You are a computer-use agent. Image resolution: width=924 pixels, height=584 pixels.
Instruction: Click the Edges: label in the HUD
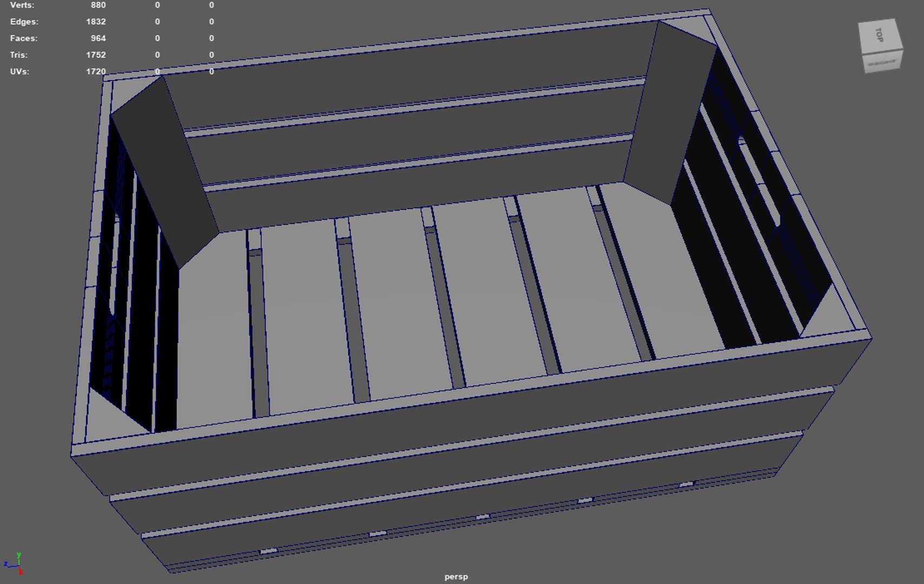point(24,22)
